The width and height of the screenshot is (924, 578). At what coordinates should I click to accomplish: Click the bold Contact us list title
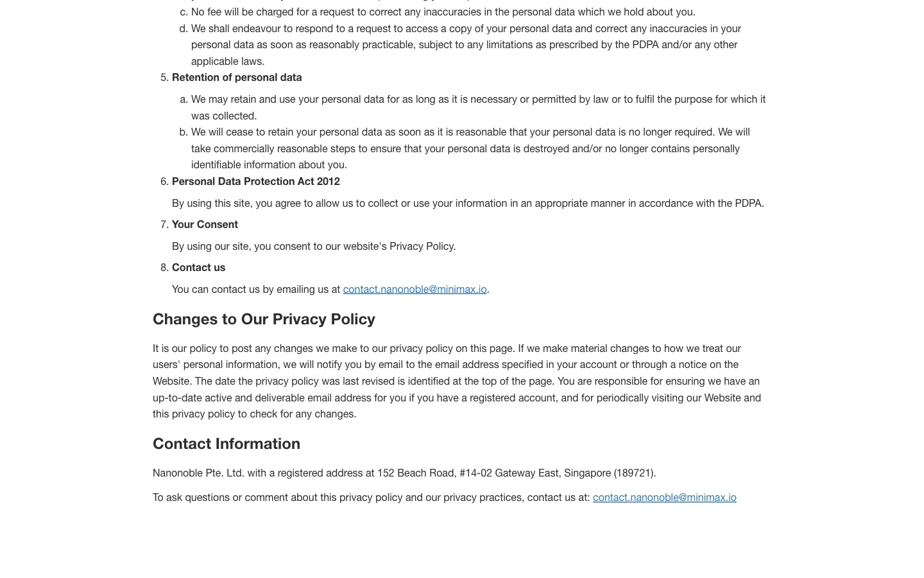click(198, 267)
